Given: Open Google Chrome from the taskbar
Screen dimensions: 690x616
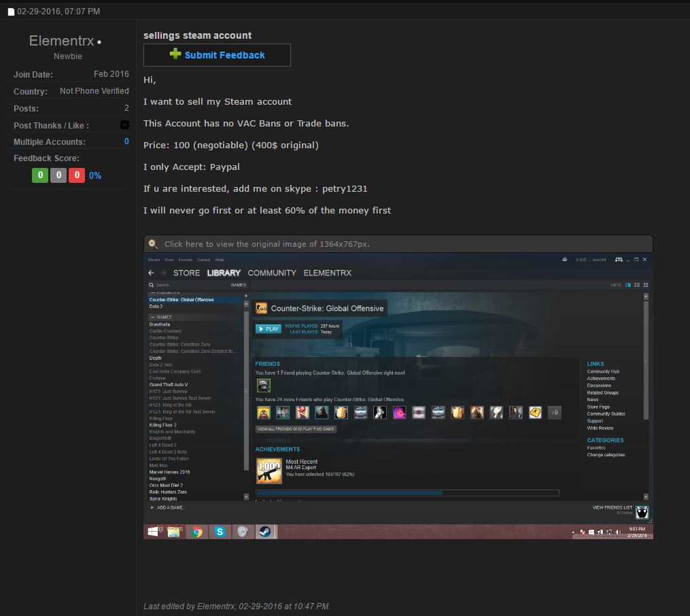Looking at the screenshot, I should 196,532.
